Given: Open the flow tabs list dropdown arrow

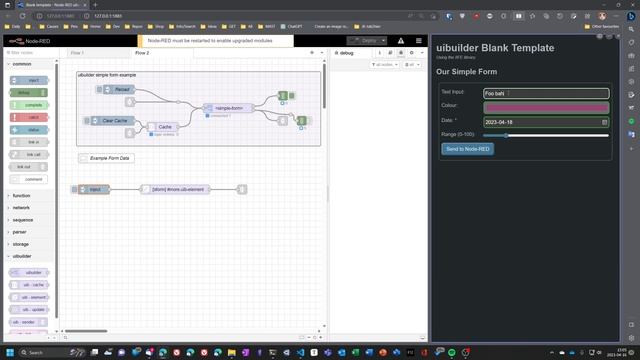Looking at the screenshot, I should (x=322, y=53).
